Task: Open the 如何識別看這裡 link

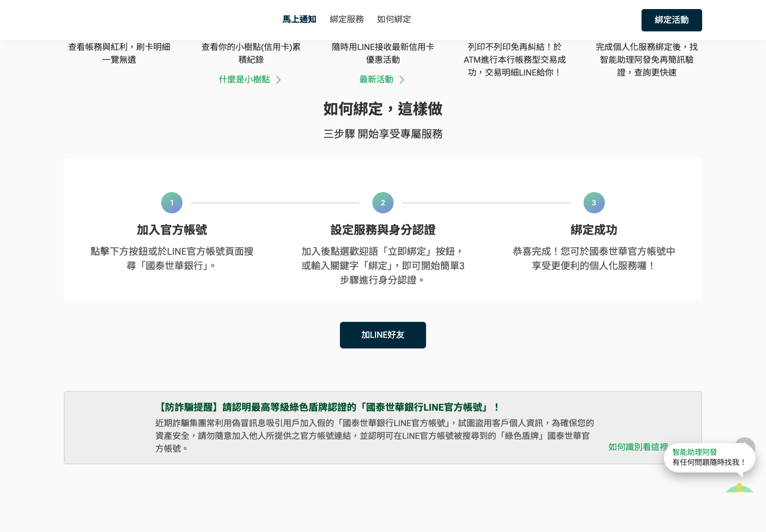Action: point(638,447)
